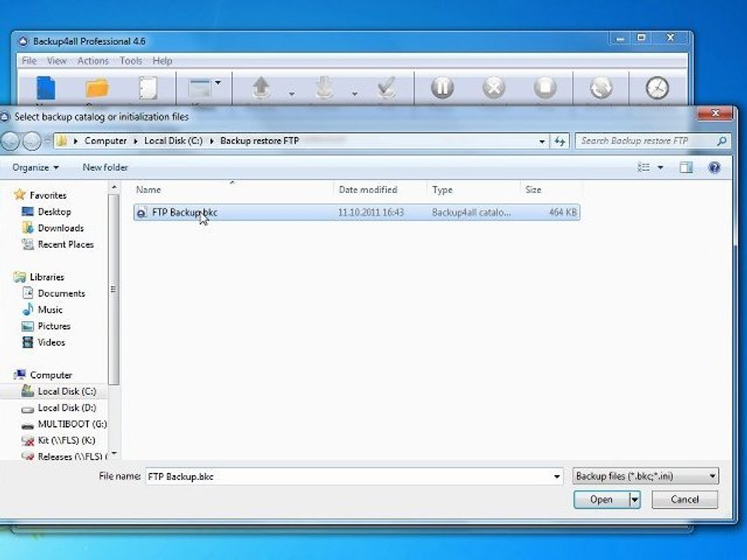Open the Help menu in Backup4all
Image resolution: width=747 pixels, height=560 pixels.
click(x=163, y=61)
